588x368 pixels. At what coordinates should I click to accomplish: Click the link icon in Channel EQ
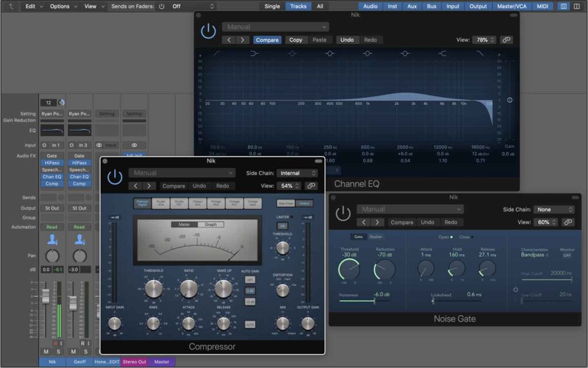[506, 40]
